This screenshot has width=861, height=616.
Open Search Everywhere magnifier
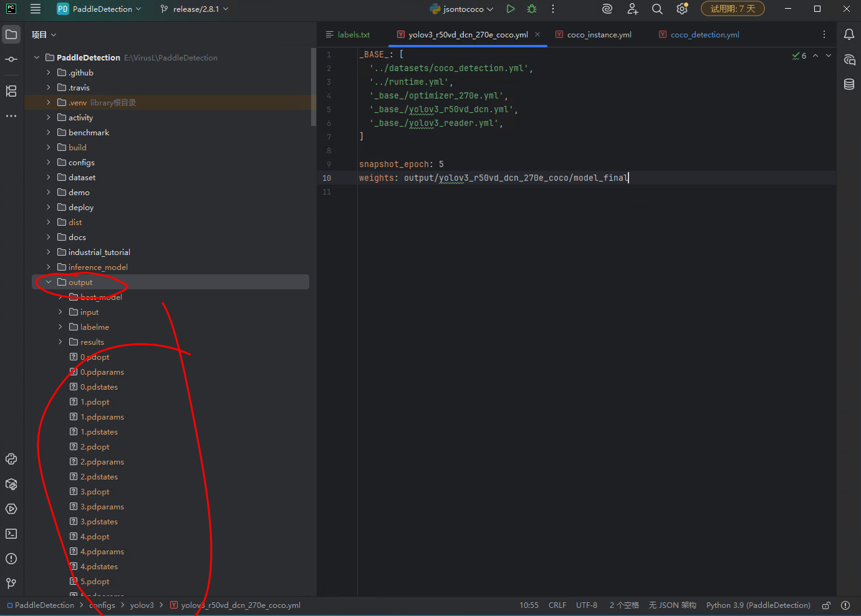657,9
